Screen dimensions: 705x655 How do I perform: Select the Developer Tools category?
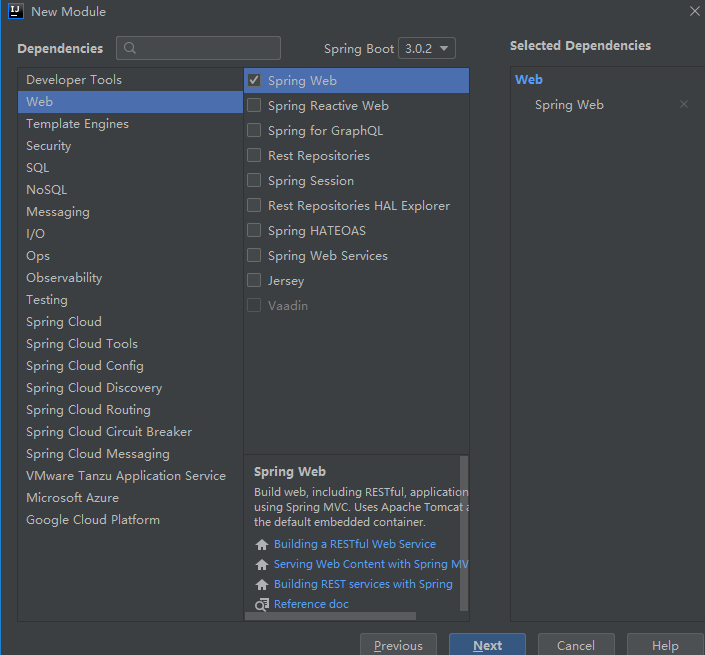pos(130,80)
